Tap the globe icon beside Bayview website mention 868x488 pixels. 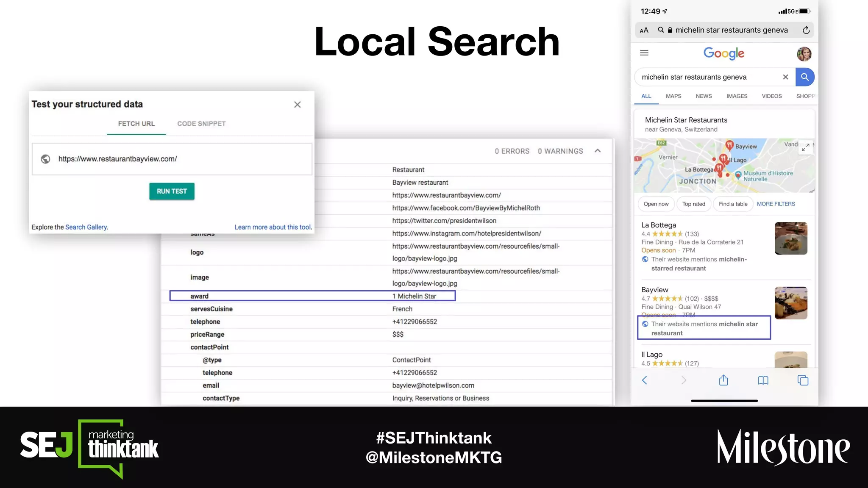pyautogui.click(x=645, y=324)
